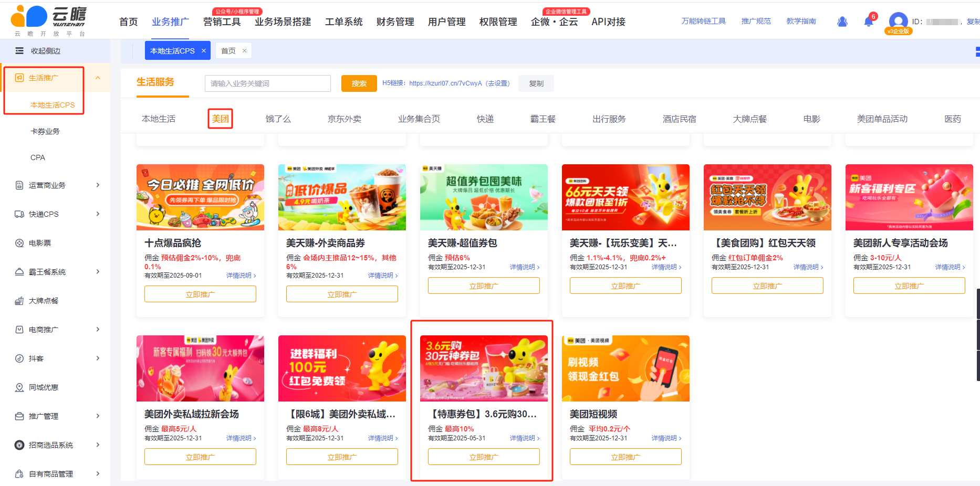Click the 美天赚-外卖商品券 banner thumbnail

[342, 197]
